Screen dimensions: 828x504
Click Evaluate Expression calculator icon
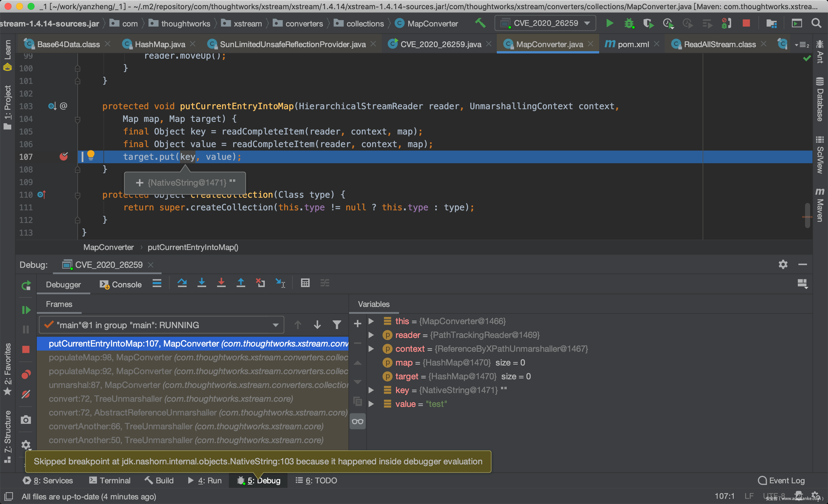[305, 283]
